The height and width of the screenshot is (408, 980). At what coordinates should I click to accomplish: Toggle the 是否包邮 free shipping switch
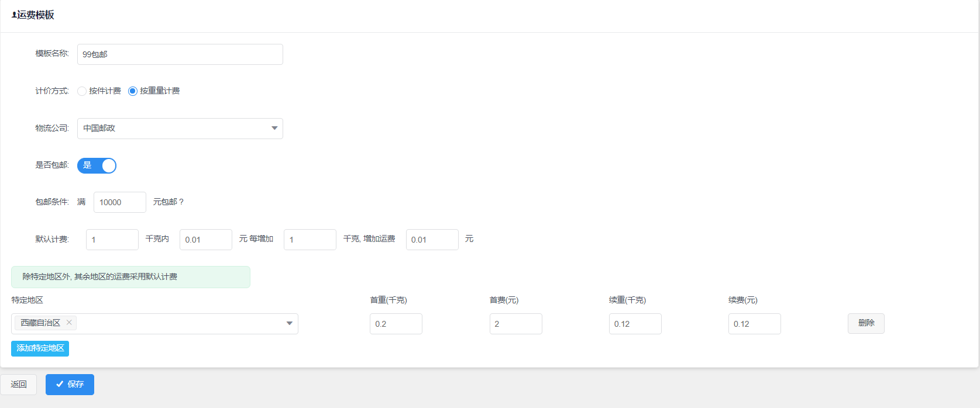pyautogui.click(x=97, y=165)
